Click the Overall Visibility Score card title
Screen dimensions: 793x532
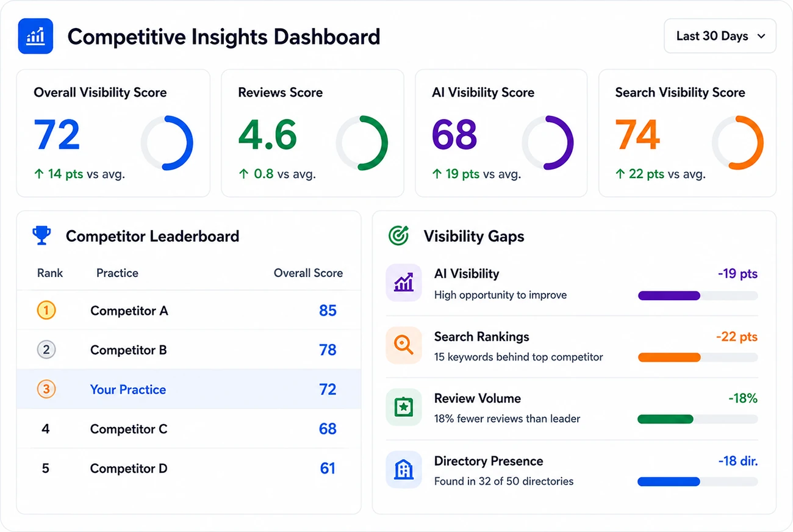[x=100, y=93]
